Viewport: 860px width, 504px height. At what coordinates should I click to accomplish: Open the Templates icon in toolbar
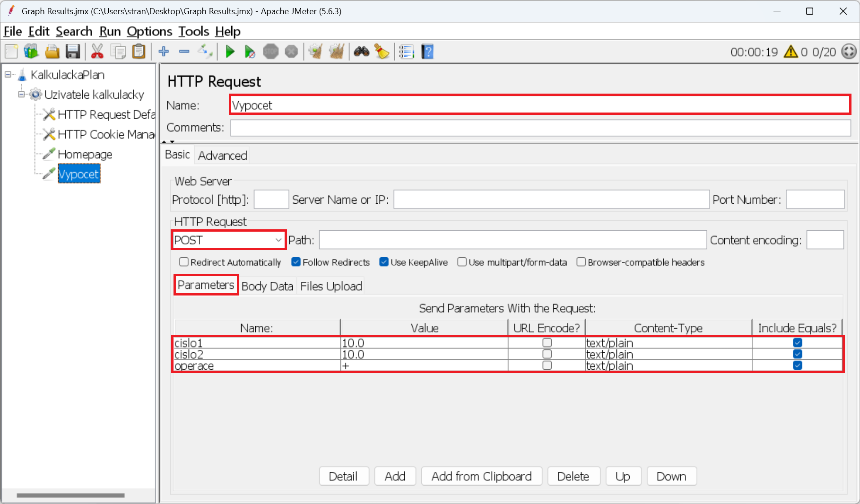(31, 52)
